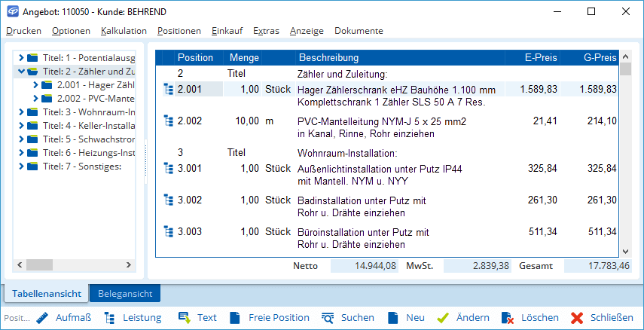Click the Text insert icon
Image resolution: width=644 pixels, height=330 pixels.
[184, 318]
